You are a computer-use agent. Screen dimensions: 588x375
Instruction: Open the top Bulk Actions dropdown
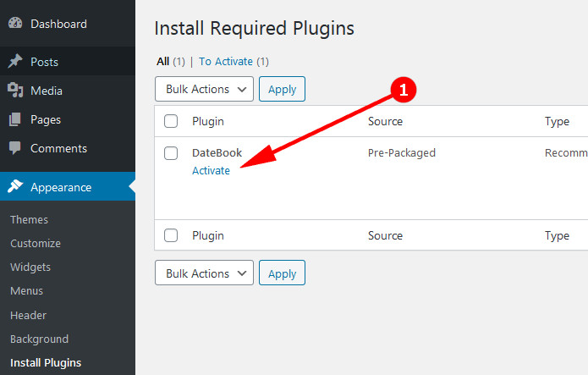pos(204,89)
